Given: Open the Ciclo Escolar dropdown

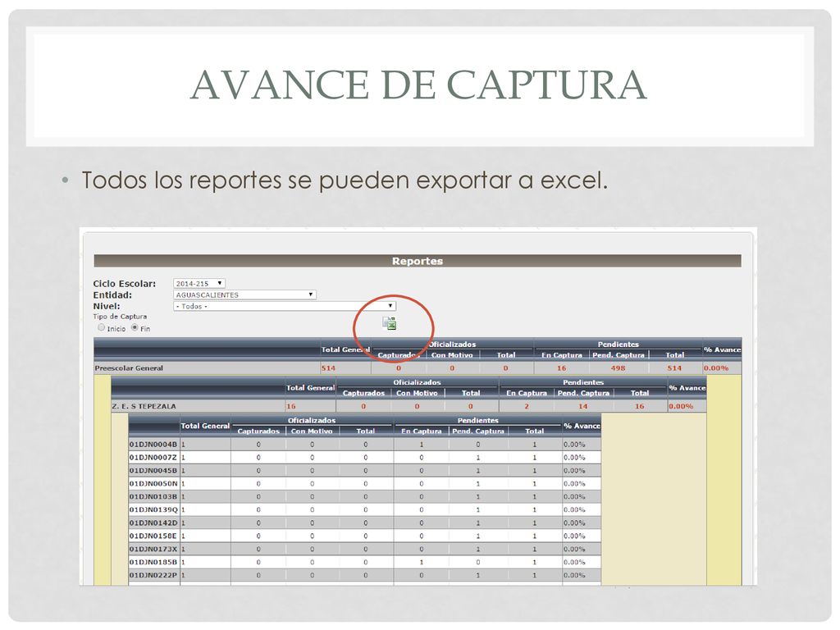Looking at the screenshot, I should pos(199,283).
